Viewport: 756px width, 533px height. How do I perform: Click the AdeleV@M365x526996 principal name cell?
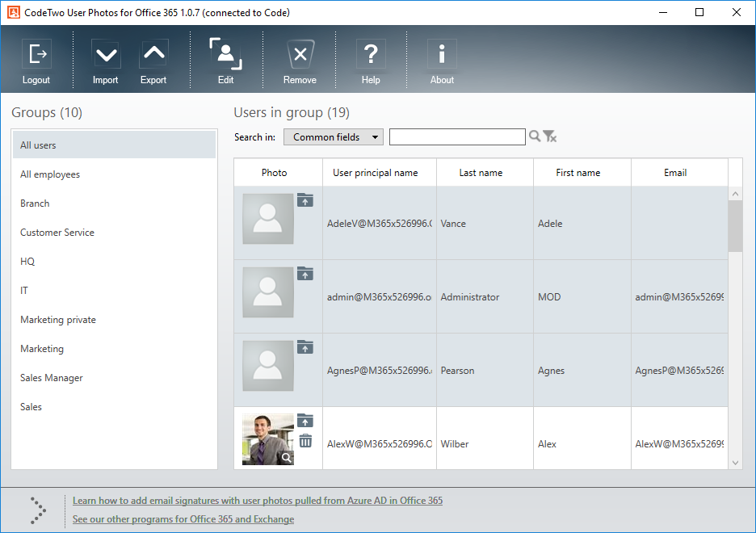(x=380, y=223)
